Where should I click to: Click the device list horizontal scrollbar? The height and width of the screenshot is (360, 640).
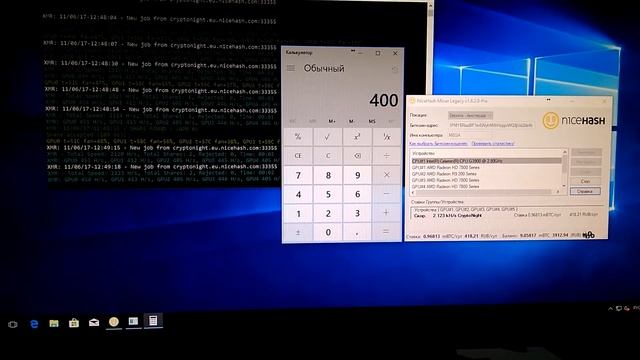[x=486, y=192]
